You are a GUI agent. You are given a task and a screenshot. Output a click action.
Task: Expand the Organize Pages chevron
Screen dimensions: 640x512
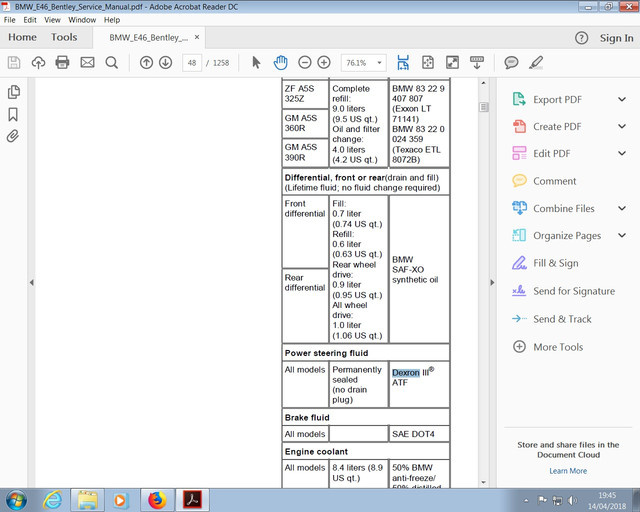coord(622,235)
